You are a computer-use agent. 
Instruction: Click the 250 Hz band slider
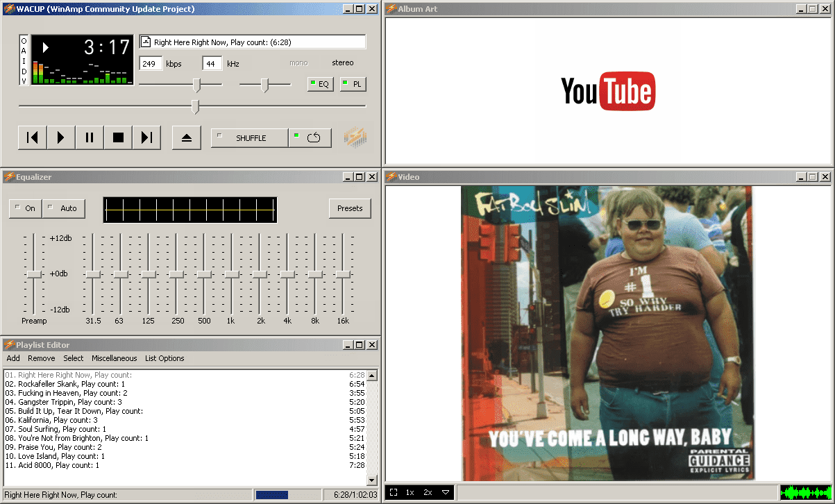[x=176, y=274]
